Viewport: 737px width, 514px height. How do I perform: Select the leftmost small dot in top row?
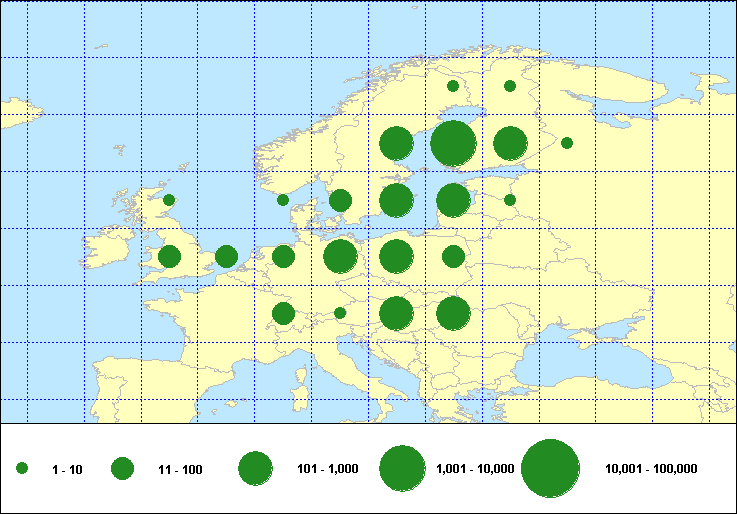(453, 86)
